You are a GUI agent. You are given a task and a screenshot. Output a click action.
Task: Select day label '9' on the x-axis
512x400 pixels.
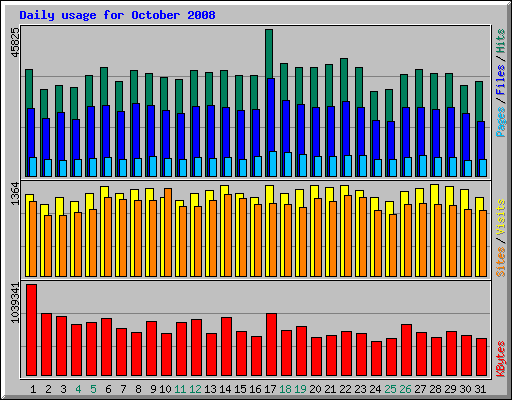153,389
